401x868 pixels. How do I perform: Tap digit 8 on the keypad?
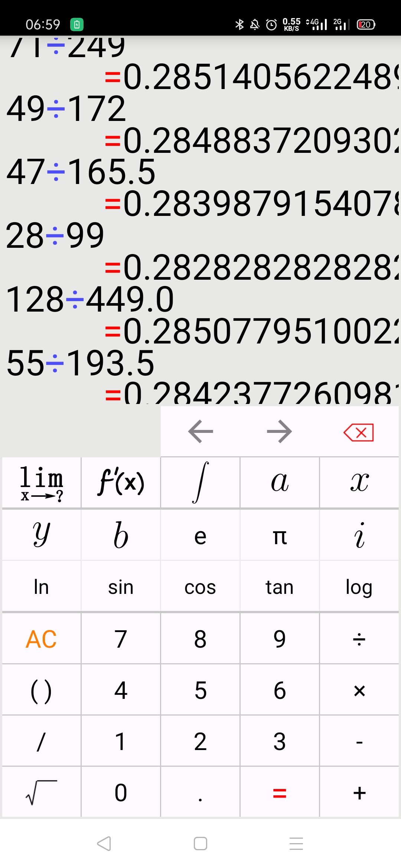point(200,639)
